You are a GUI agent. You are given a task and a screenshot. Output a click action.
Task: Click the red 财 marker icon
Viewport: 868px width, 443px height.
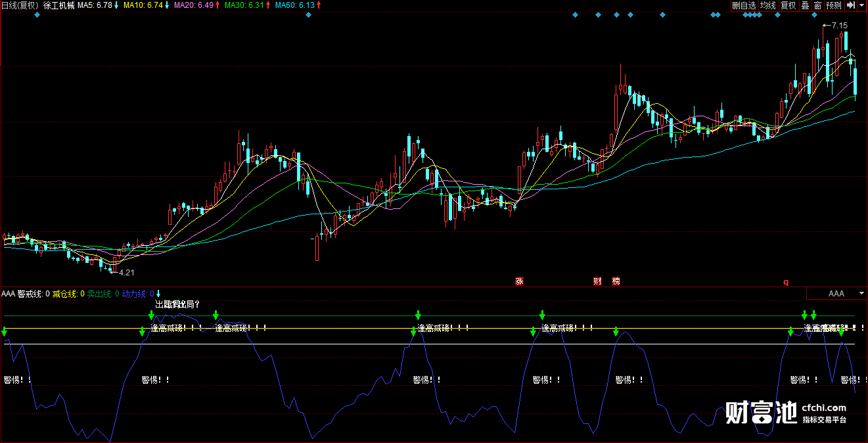(x=597, y=281)
